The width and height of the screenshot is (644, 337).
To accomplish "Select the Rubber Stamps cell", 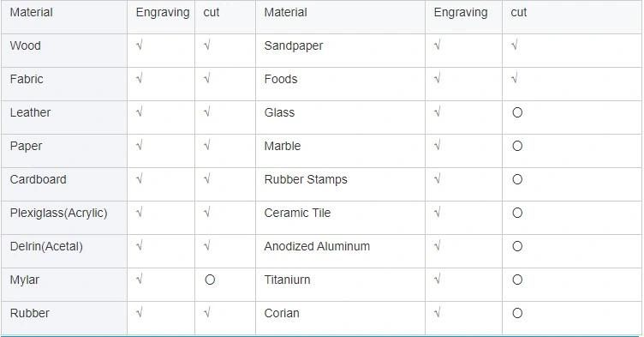I will (341, 184).
